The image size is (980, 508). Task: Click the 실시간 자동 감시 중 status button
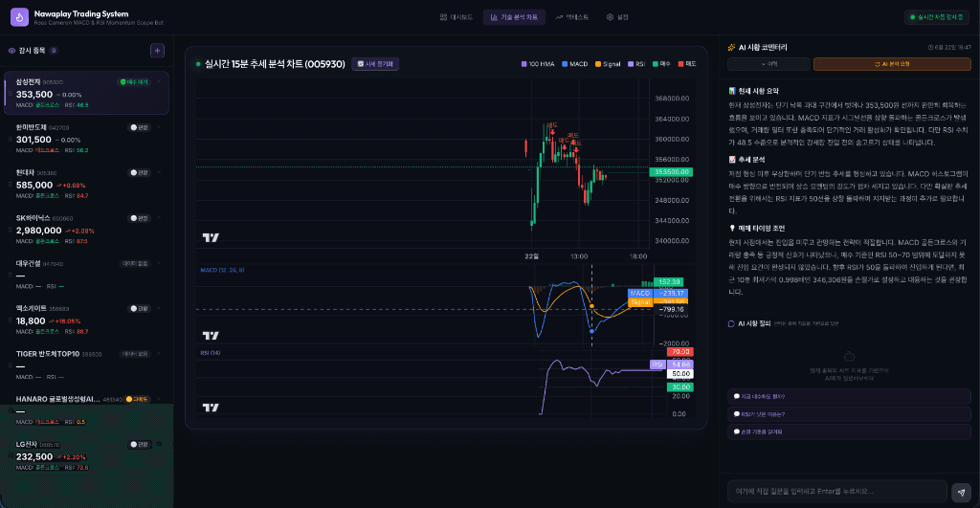(936, 17)
